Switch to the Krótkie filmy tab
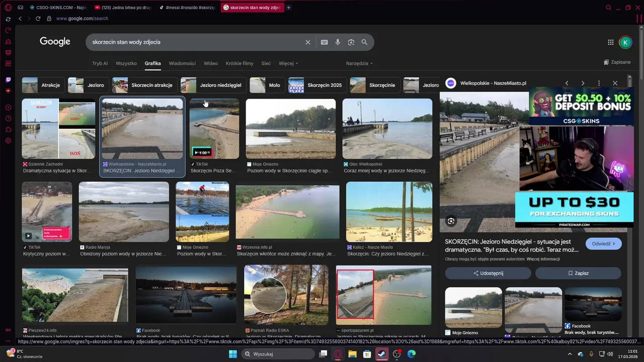 pyautogui.click(x=239, y=63)
